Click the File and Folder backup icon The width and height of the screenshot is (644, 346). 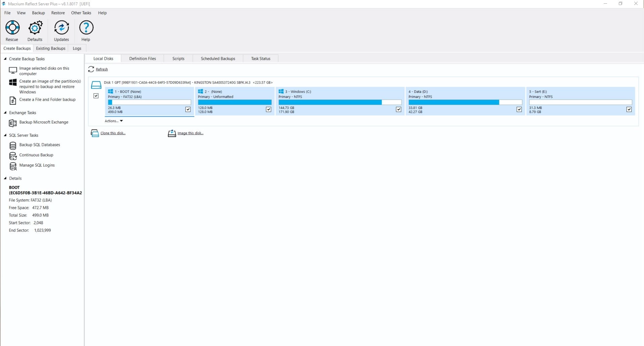point(13,100)
